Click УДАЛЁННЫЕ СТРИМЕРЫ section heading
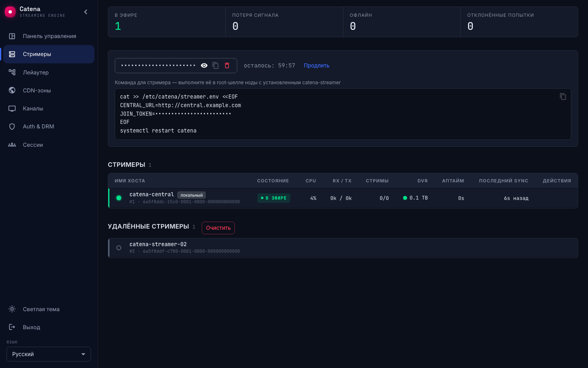Image resolution: width=588 pixels, height=368 pixels. (x=148, y=227)
